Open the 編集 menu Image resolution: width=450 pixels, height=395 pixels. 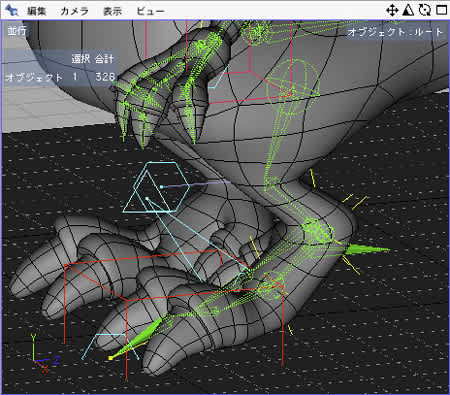pos(37,11)
